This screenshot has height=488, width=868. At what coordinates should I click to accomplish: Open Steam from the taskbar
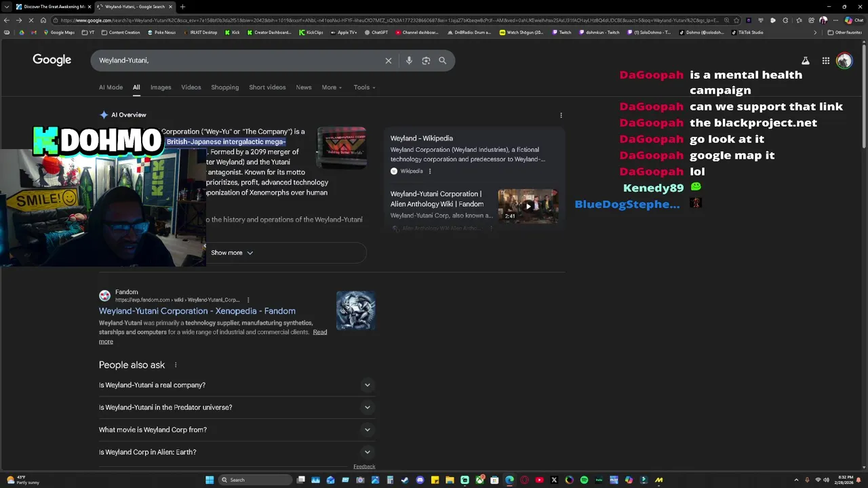tap(405, 480)
